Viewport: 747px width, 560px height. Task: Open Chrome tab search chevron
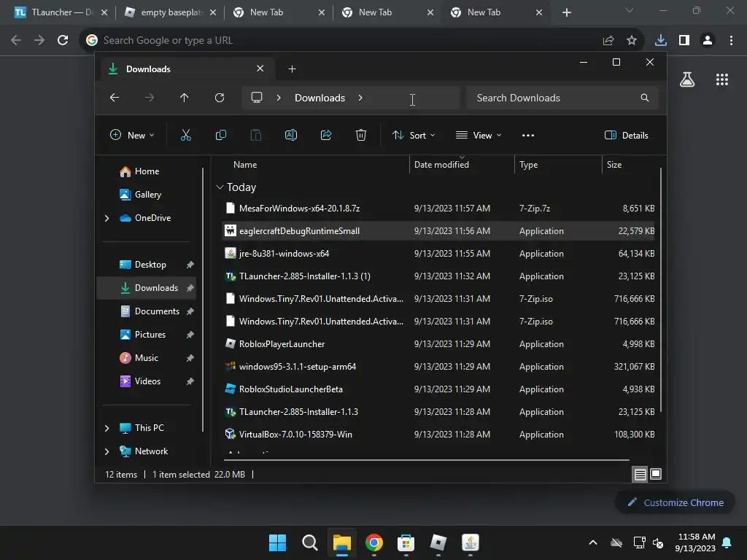pyautogui.click(x=630, y=10)
